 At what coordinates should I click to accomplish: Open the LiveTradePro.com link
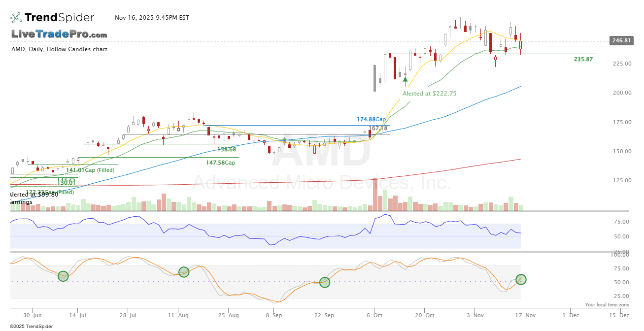point(59,34)
